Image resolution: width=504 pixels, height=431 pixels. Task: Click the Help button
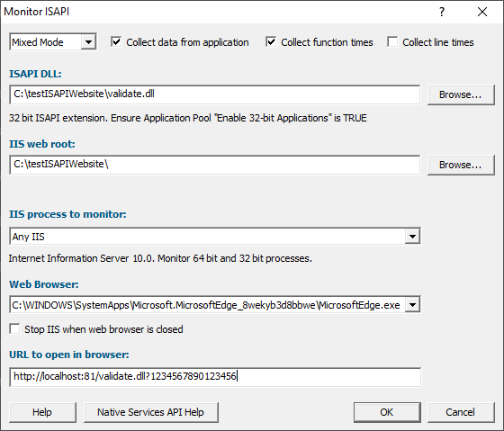click(x=43, y=412)
